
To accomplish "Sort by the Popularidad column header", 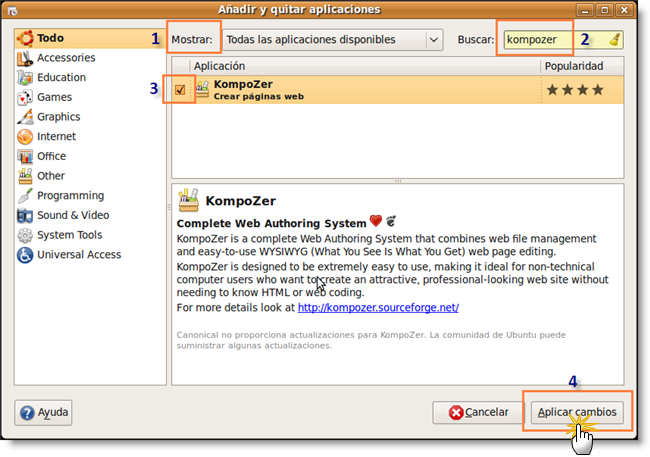I will [582, 66].
